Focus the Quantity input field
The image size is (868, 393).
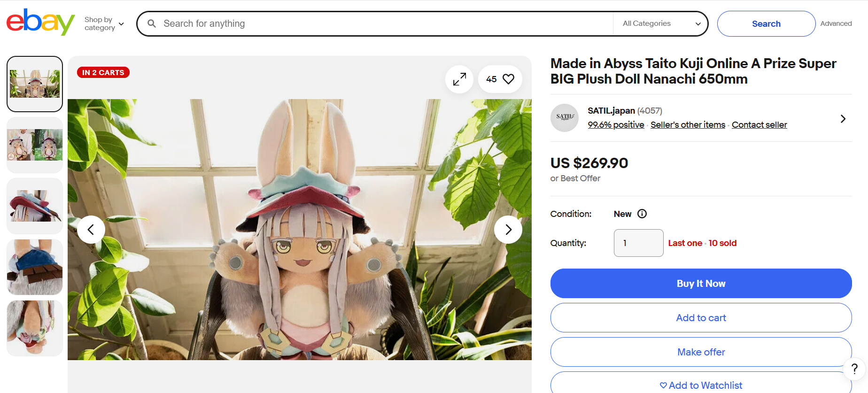pyautogui.click(x=638, y=243)
